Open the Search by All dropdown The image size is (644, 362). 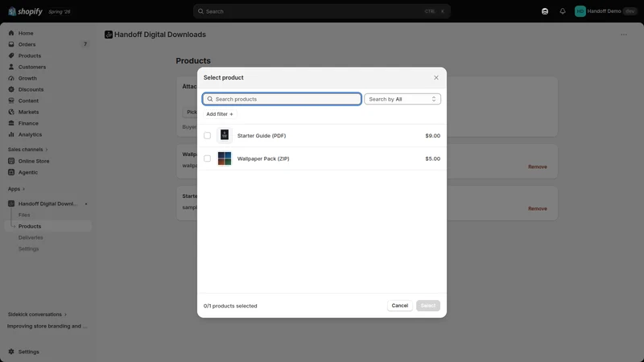[x=402, y=99]
